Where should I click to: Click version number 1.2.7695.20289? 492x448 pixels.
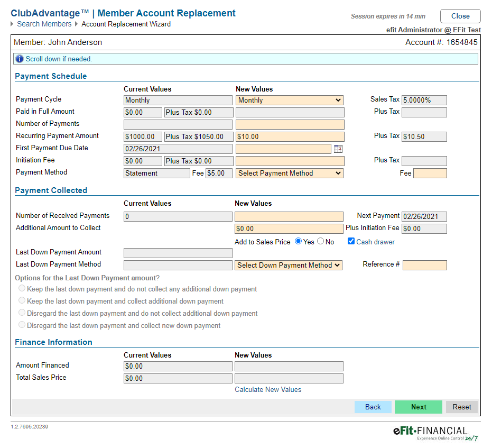pos(30,427)
